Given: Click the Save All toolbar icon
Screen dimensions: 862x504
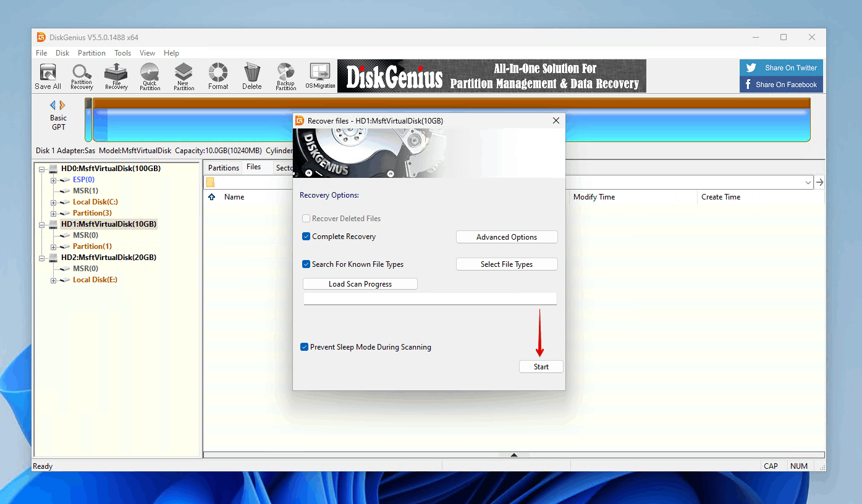Looking at the screenshot, I should pyautogui.click(x=48, y=77).
